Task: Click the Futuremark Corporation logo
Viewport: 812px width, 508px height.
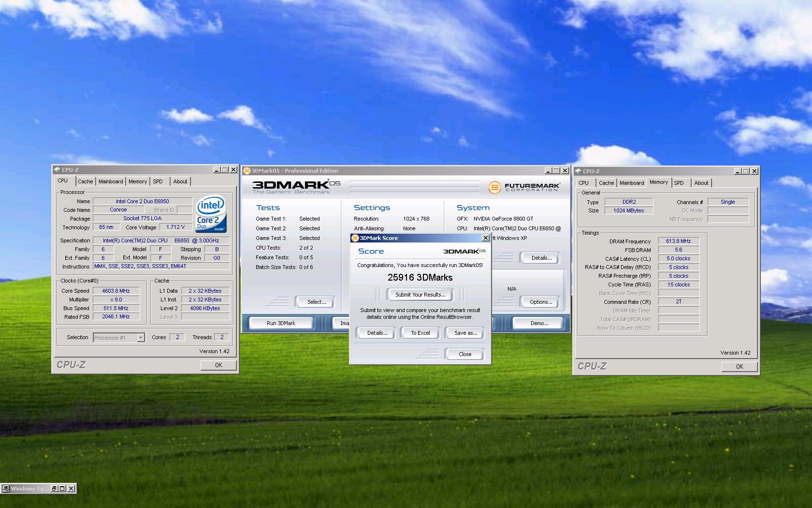Action: click(524, 187)
